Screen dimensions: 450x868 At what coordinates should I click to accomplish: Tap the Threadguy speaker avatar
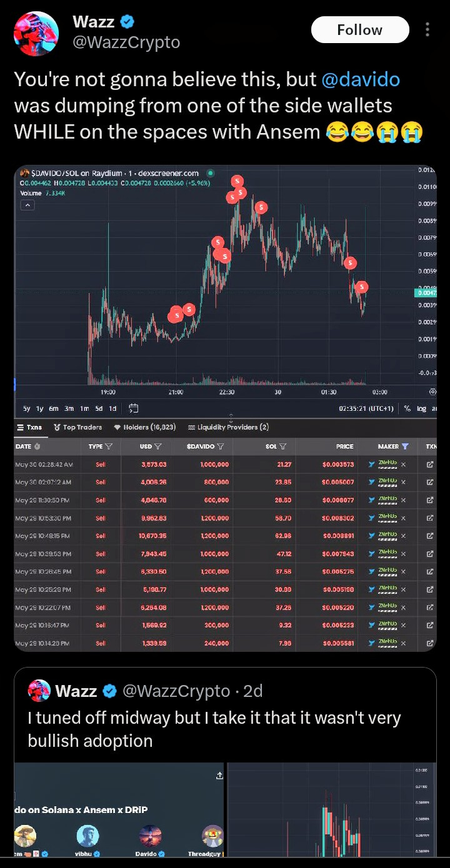(x=212, y=836)
